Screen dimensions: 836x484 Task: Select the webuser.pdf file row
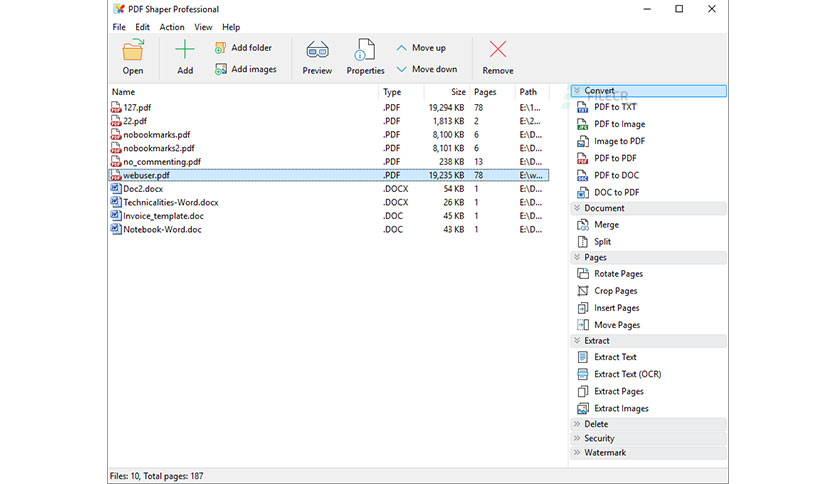coord(329,175)
